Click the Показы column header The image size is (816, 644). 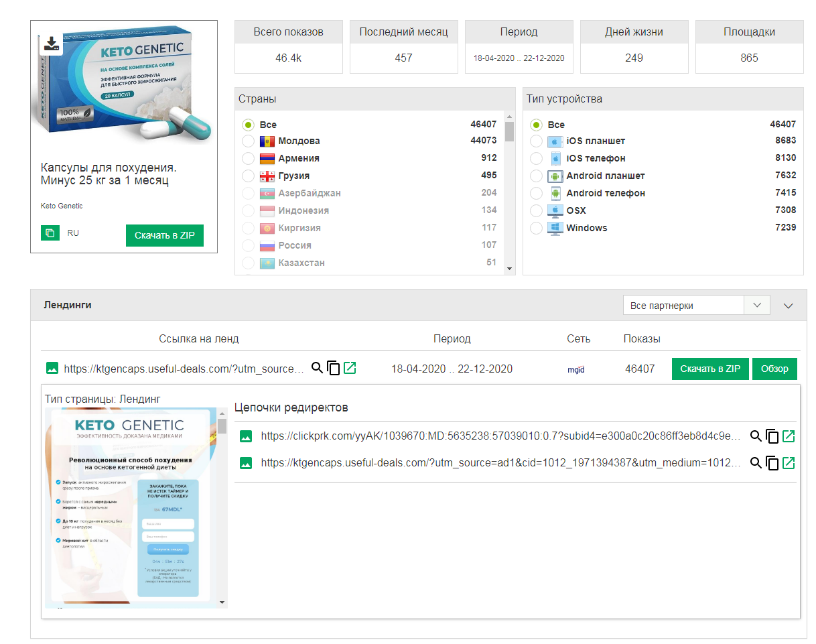pyautogui.click(x=642, y=338)
